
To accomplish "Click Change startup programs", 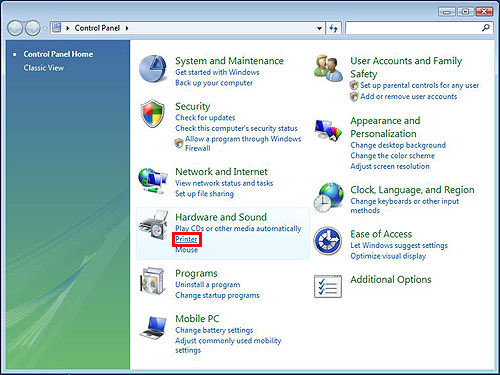I will 217,295.
